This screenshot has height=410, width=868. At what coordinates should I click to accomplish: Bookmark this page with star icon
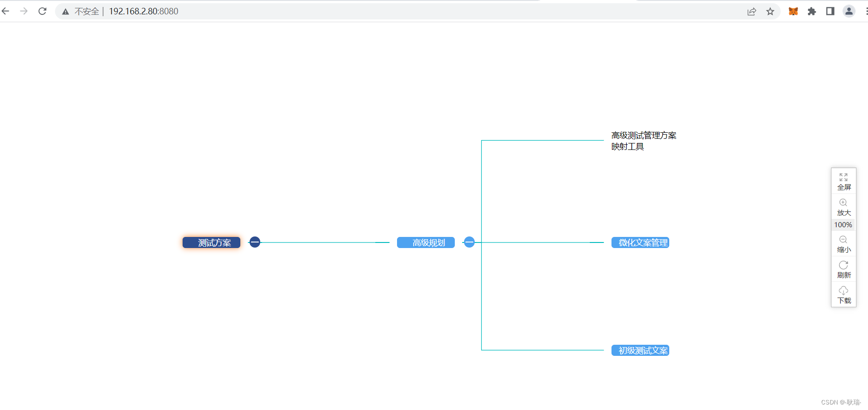pyautogui.click(x=770, y=12)
